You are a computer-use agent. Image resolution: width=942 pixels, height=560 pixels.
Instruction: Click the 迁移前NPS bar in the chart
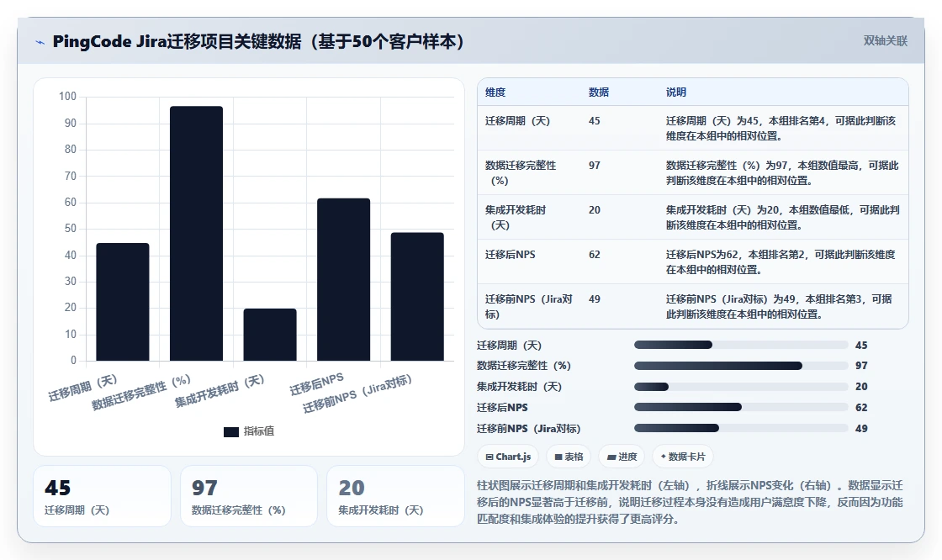point(417,296)
